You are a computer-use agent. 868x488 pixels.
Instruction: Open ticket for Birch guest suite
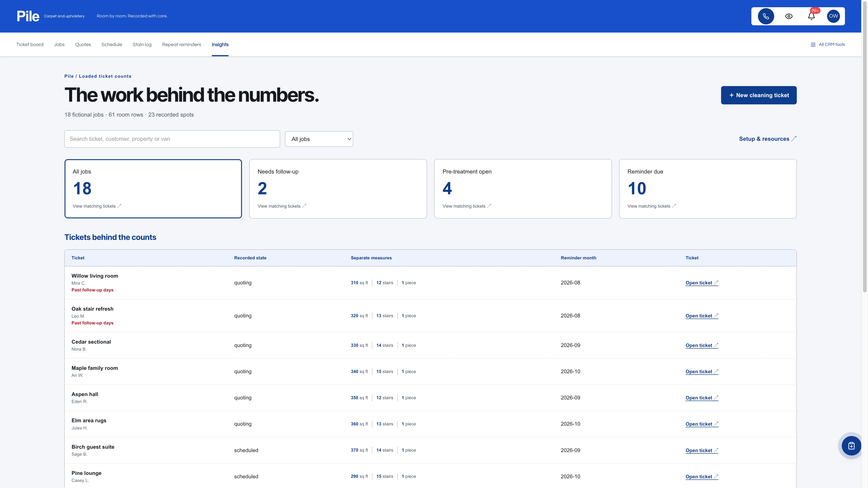tap(702, 450)
